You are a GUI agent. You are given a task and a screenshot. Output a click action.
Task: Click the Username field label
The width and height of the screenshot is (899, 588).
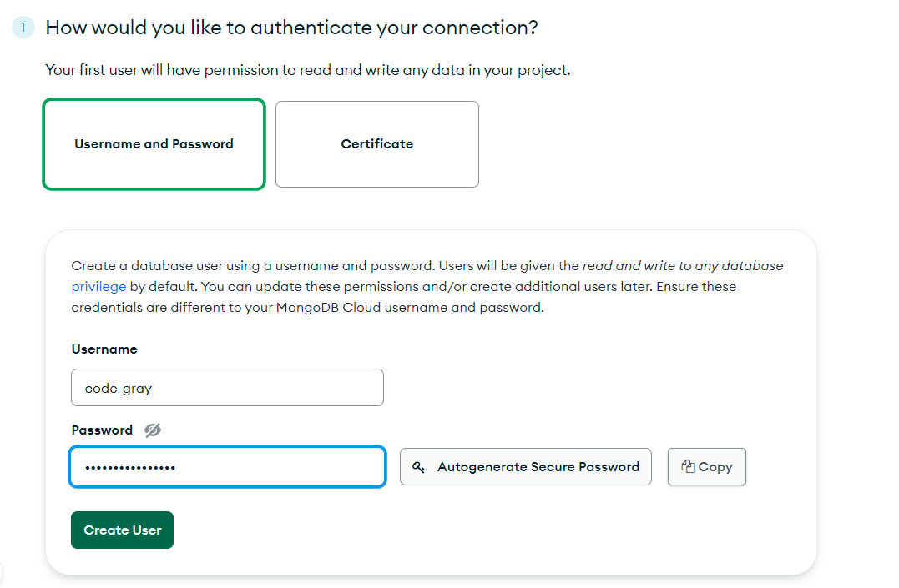[x=104, y=349]
